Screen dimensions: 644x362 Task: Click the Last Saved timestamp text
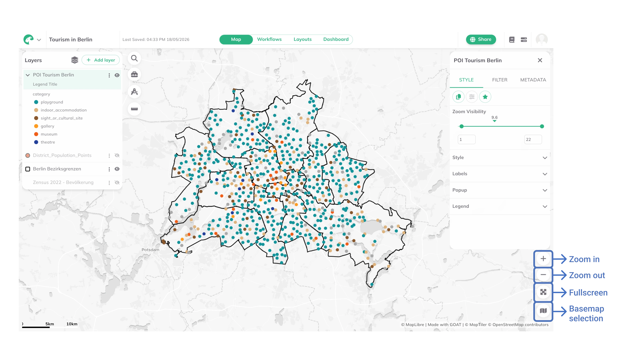pyautogui.click(x=156, y=40)
